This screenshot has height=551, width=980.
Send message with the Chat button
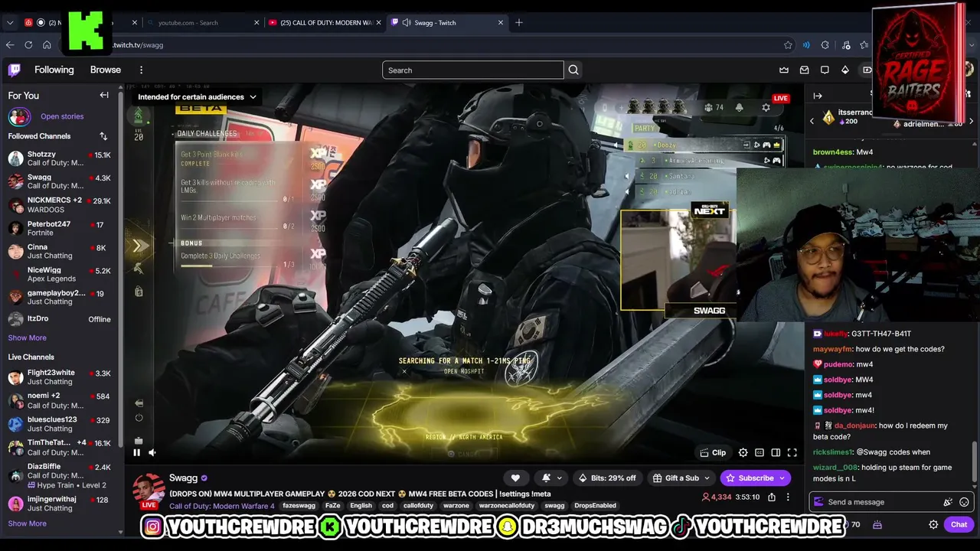click(959, 524)
